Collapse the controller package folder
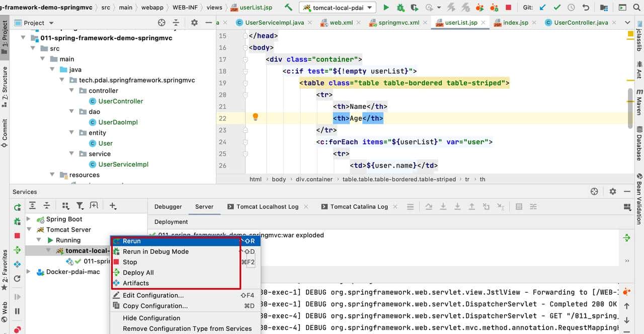The width and height of the screenshot is (644, 334). pyautogui.click(x=72, y=91)
